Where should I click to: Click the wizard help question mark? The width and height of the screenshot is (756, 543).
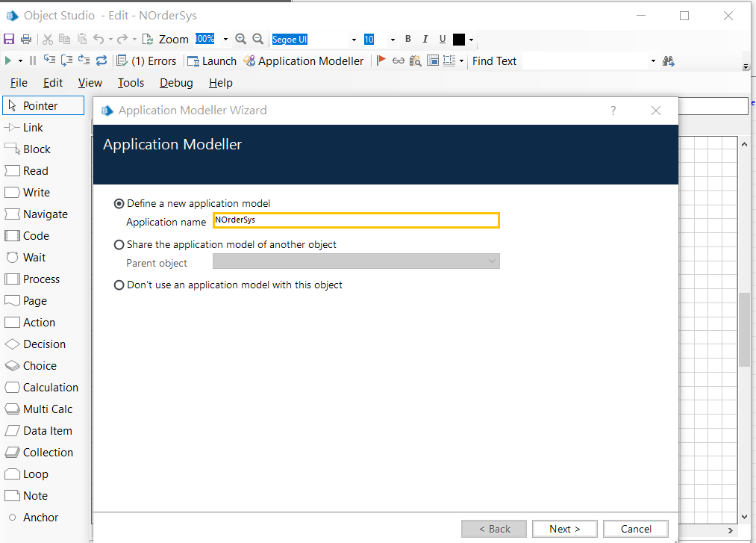(x=613, y=111)
